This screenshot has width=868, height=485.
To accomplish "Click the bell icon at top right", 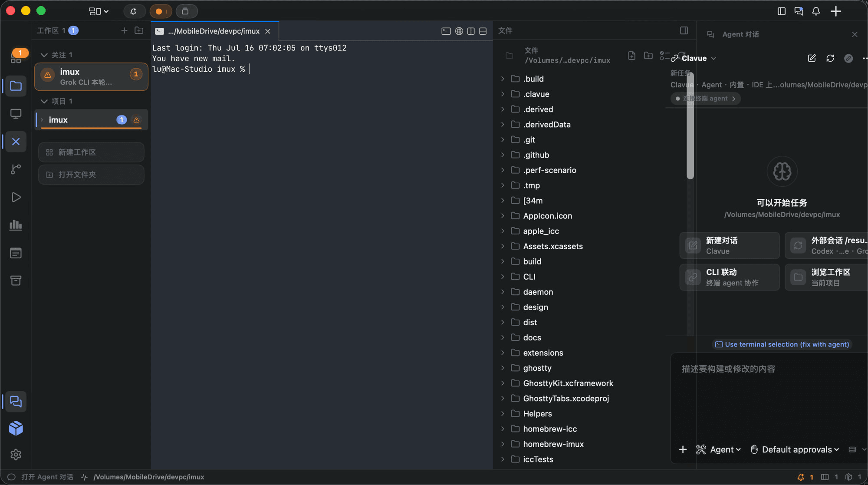I will 816,11.
